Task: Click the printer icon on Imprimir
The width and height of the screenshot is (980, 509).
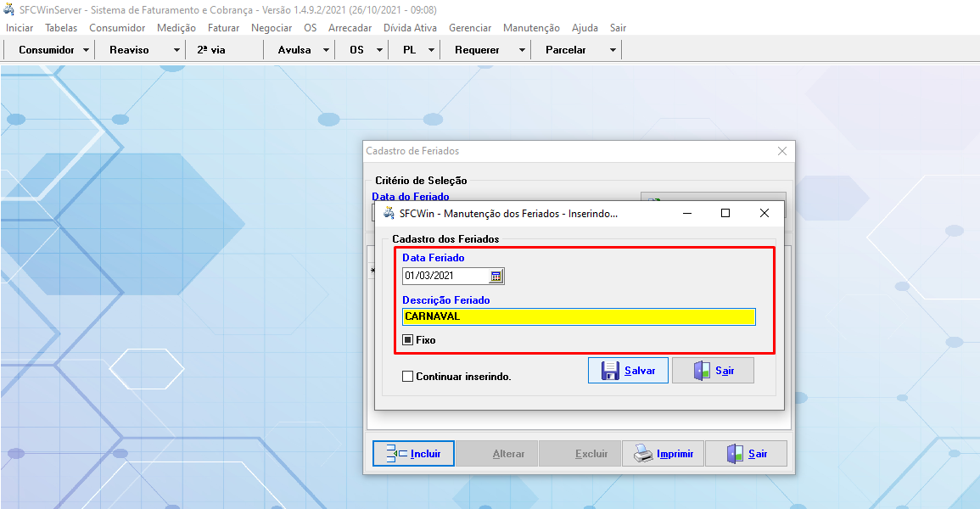Action: click(643, 454)
